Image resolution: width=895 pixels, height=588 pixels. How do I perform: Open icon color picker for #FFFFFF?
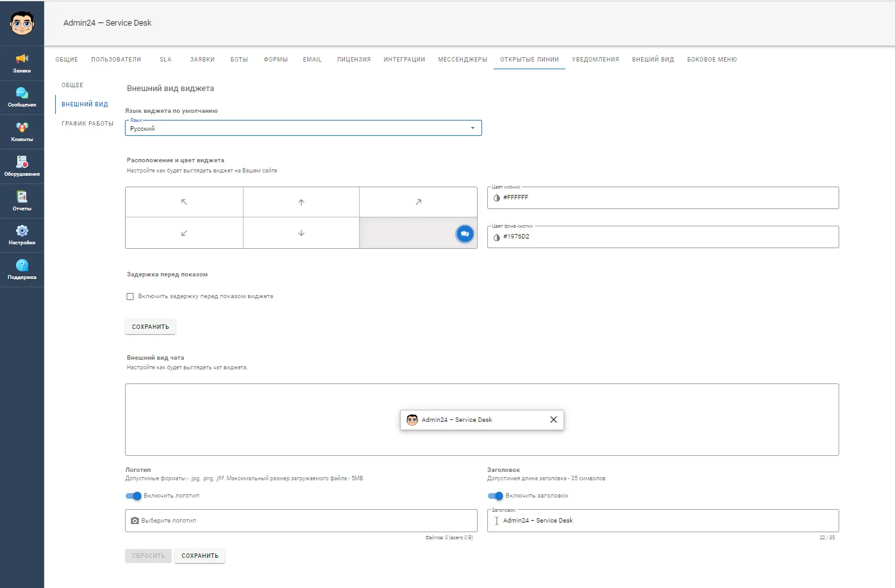497,198
